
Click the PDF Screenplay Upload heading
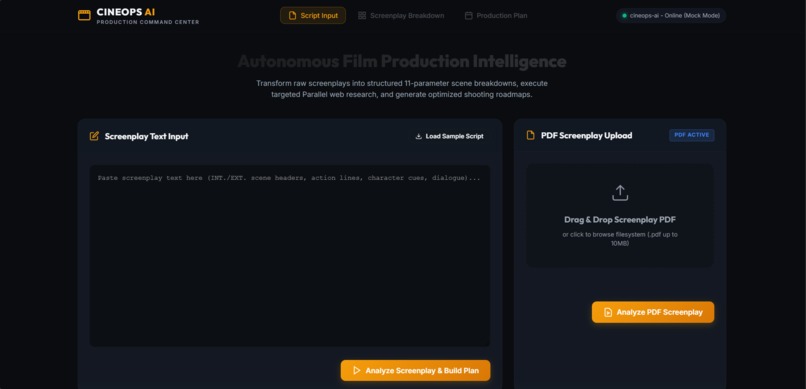[x=587, y=136]
